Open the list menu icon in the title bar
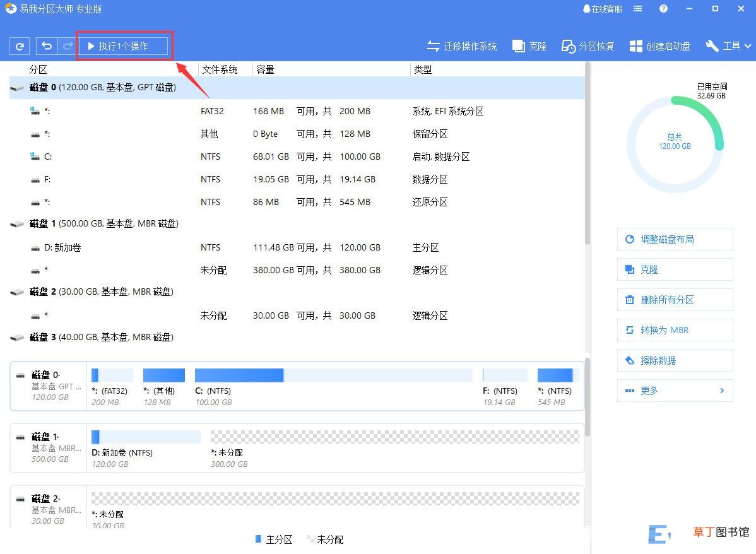 tap(637, 9)
